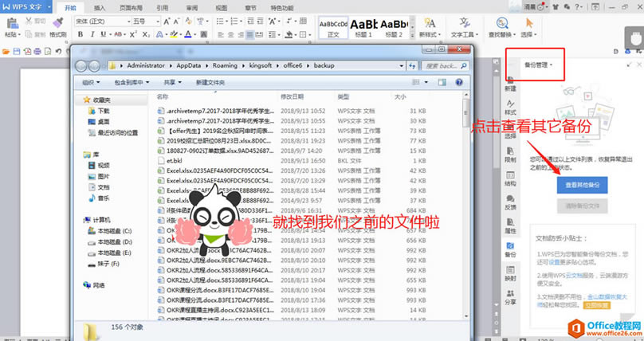Toggle character shading icon in ribbon
This screenshot has width=644, height=341.
click(203, 34)
